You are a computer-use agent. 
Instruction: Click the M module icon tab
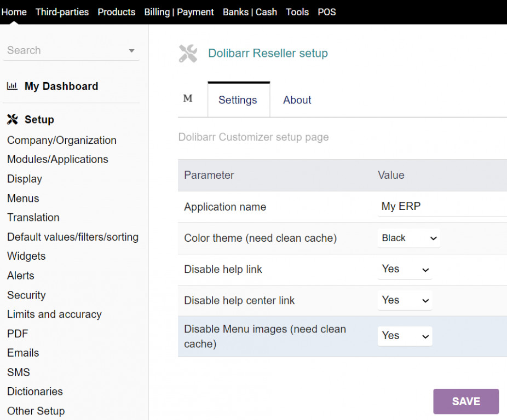(188, 99)
